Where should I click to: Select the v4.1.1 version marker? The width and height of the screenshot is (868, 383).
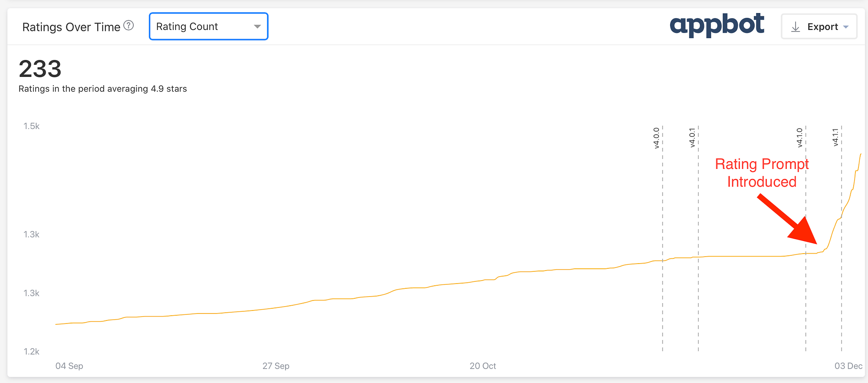[x=835, y=137]
